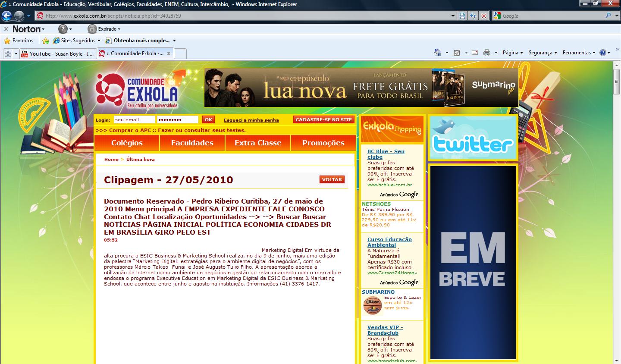Click the compatibility view icon in address bar
Viewport: 621px width, 364px height.
(462, 16)
